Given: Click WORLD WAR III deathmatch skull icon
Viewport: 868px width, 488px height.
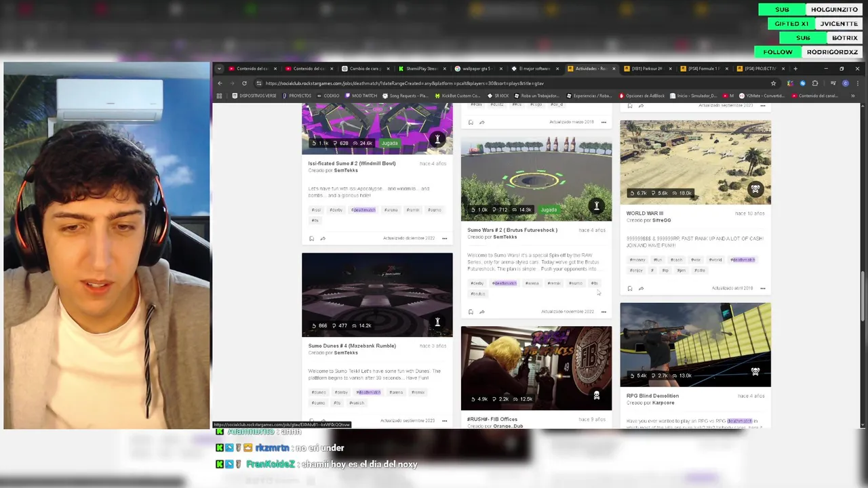Looking at the screenshot, I should pyautogui.click(x=755, y=190).
